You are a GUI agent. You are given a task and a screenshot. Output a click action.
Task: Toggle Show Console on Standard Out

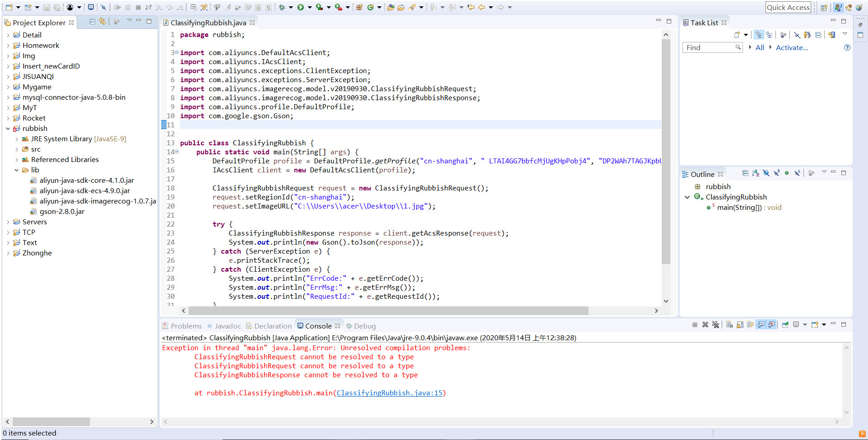(761, 324)
